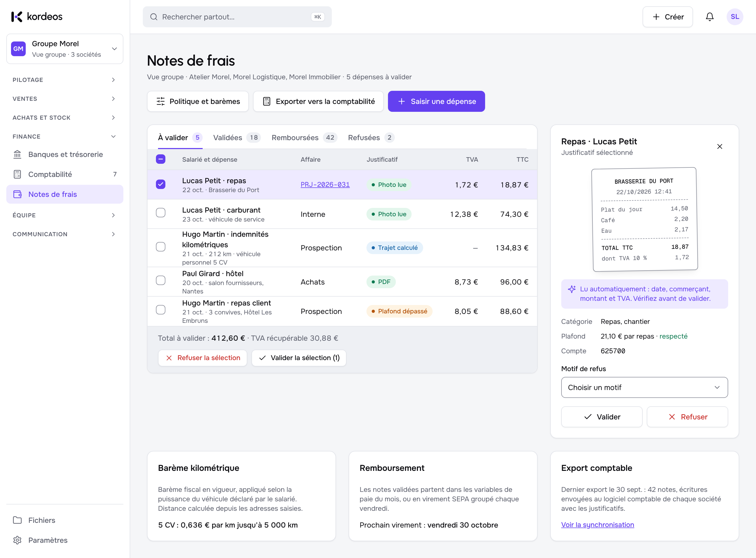Uncheck the Lucas Petit repas row

(x=161, y=185)
